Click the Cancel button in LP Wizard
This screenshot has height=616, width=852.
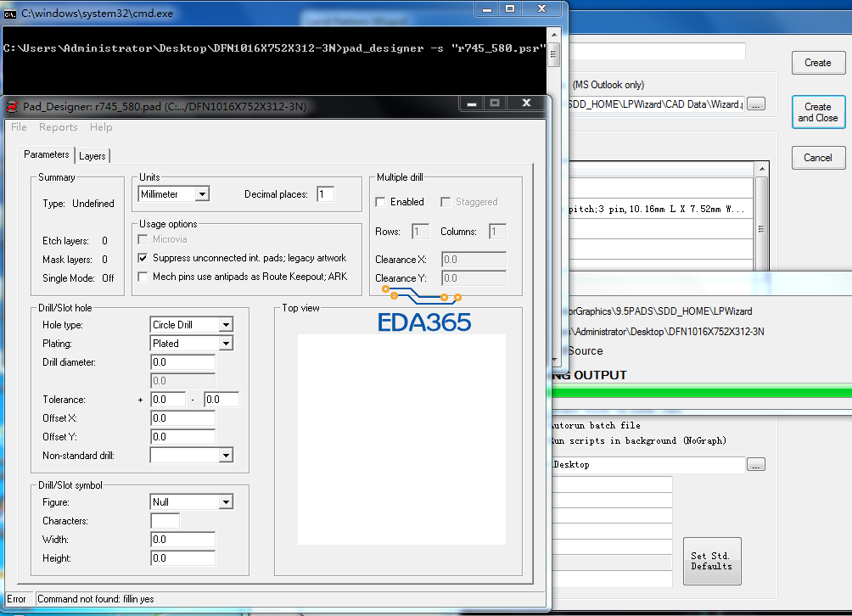point(818,158)
